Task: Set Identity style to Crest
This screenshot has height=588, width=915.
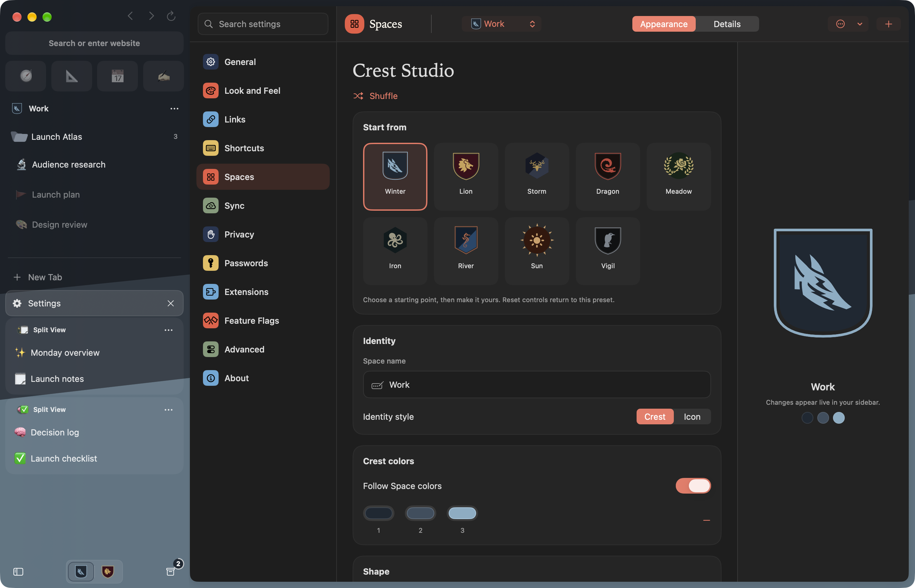Action: [x=655, y=416]
